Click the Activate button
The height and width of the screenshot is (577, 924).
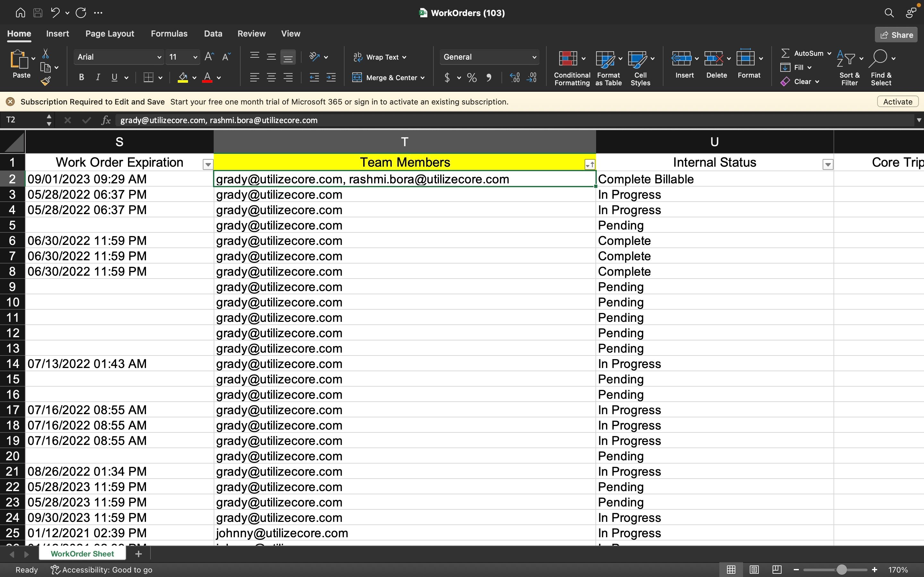click(897, 102)
